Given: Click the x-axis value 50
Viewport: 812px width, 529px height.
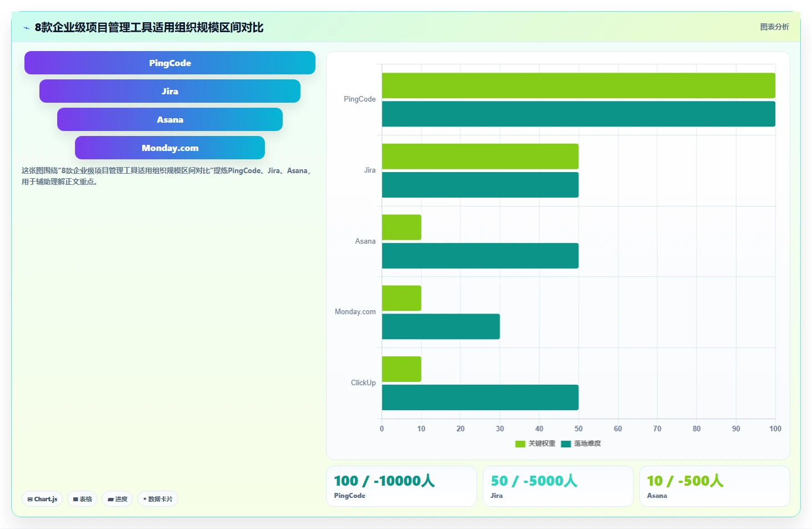Looking at the screenshot, I should coord(579,429).
